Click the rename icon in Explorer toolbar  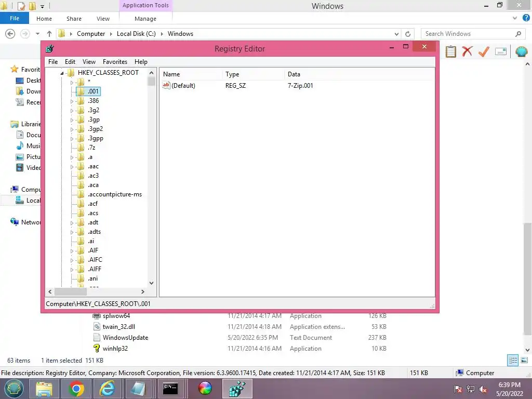pos(501,51)
